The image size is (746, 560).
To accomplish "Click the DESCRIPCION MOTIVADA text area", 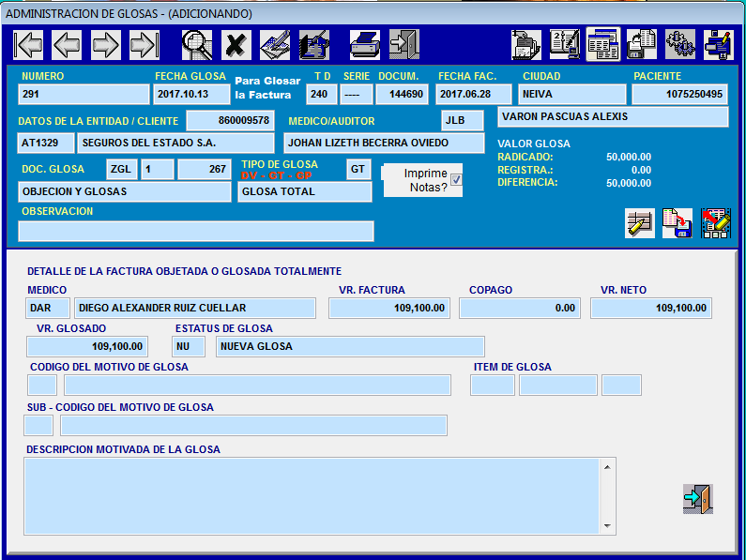I will point(312,496).
